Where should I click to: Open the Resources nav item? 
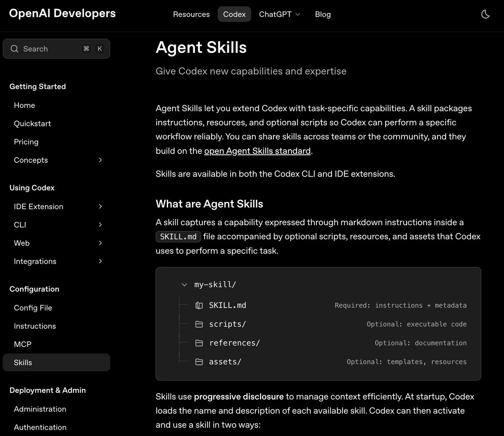pos(191,14)
